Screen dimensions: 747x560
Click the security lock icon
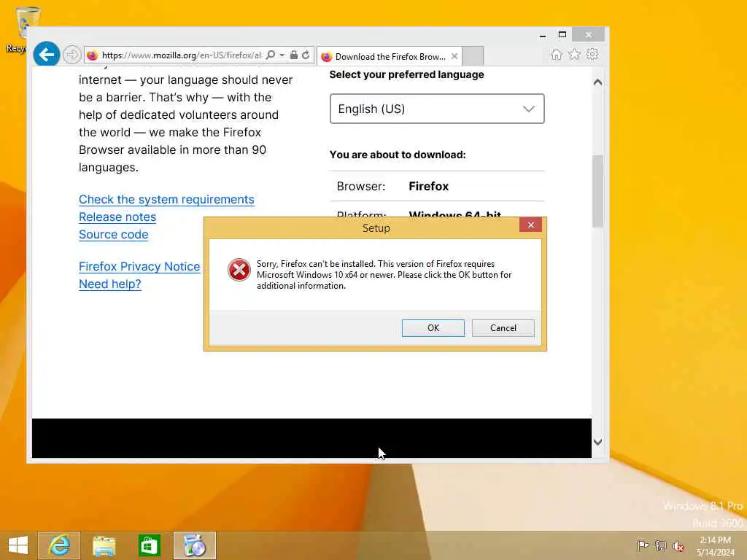tap(294, 55)
